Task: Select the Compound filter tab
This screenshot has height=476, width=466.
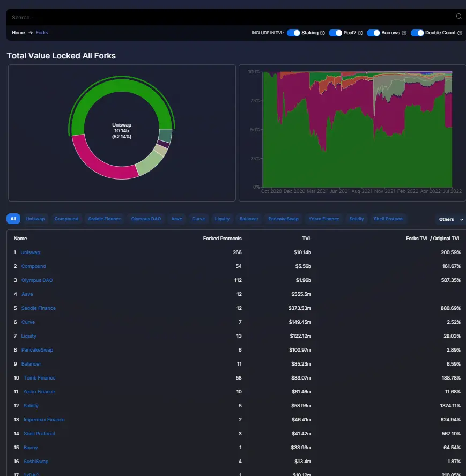Action: (x=66, y=219)
